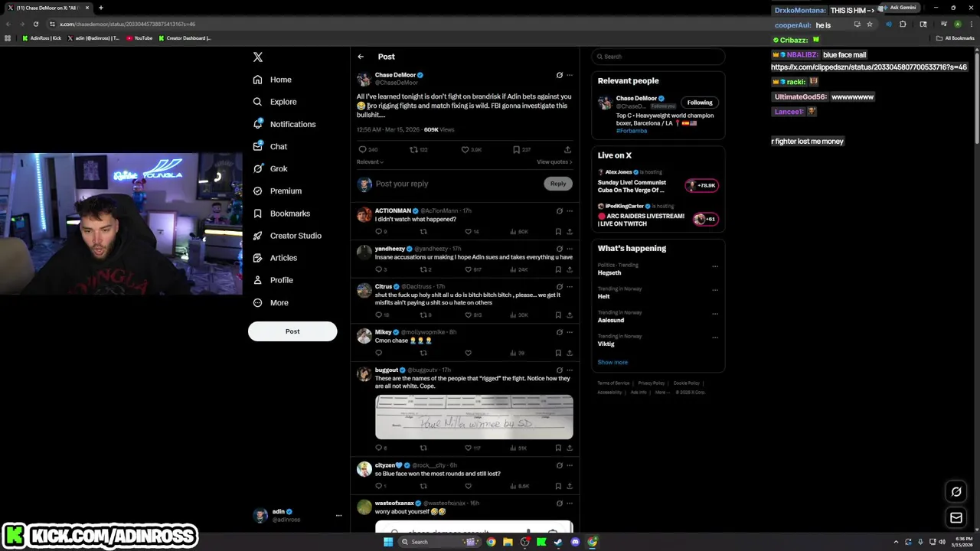
Task: Open more options on Chase DeMoor's post
Action: click(569, 75)
